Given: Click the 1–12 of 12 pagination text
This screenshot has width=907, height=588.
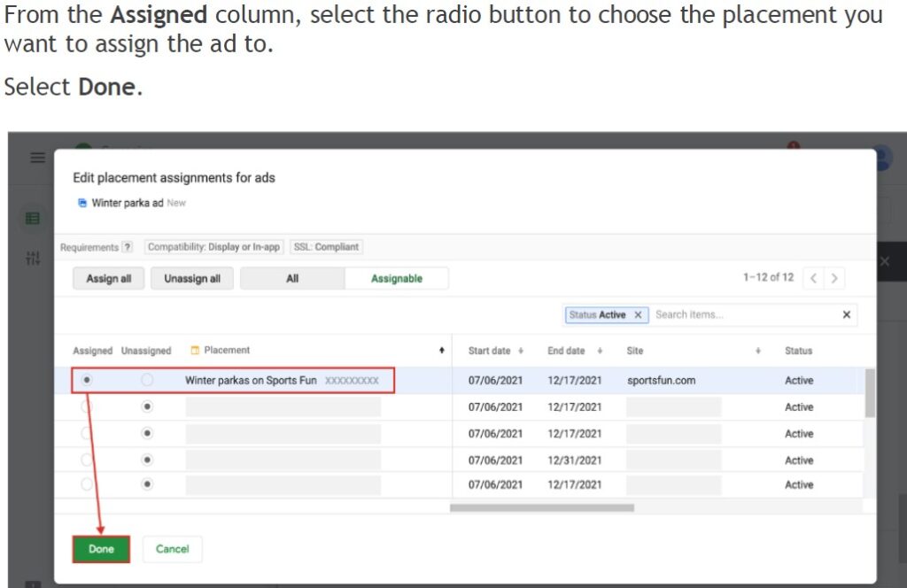Looking at the screenshot, I should (x=768, y=277).
